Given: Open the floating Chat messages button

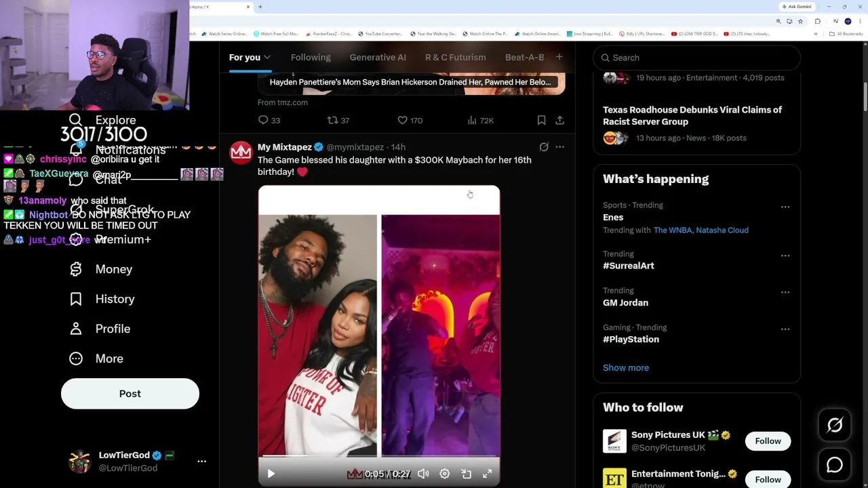Looking at the screenshot, I should (x=835, y=465).
